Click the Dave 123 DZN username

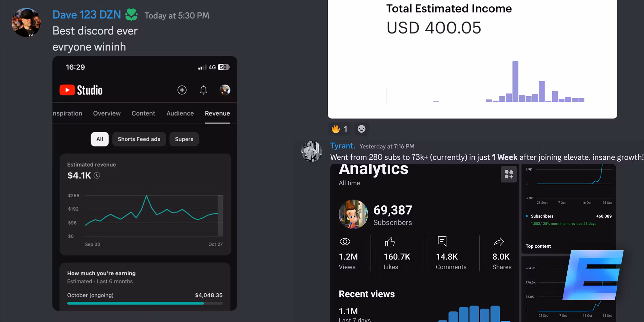click(87, 15)
